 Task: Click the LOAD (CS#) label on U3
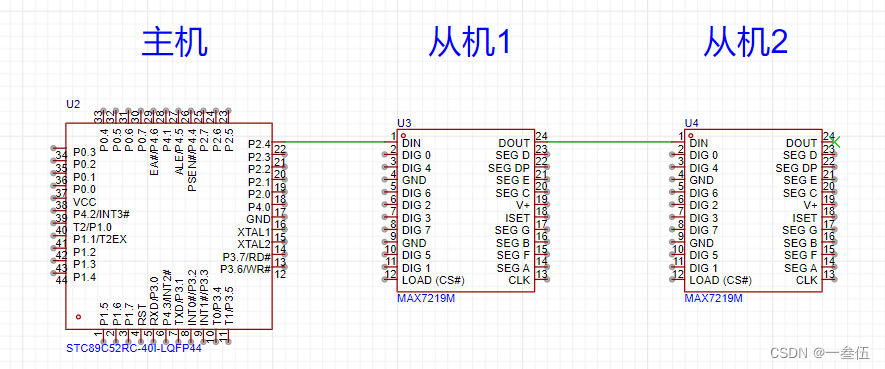coord(433,280)
